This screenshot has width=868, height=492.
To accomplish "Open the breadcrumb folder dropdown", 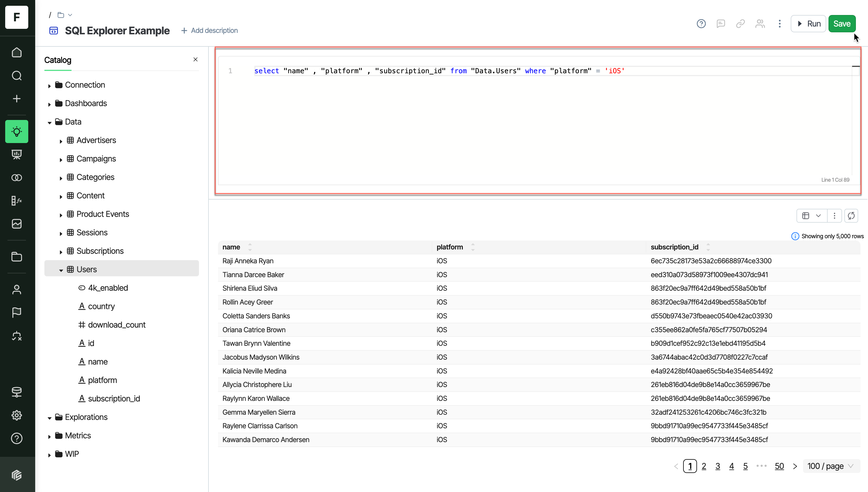I will [65, 15].
